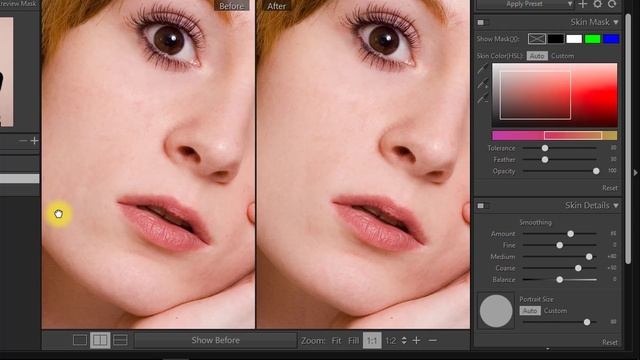Viewport: 640px width, 360px height.
Task: Choose white mask display swatch
Action: tap(574, 39)
